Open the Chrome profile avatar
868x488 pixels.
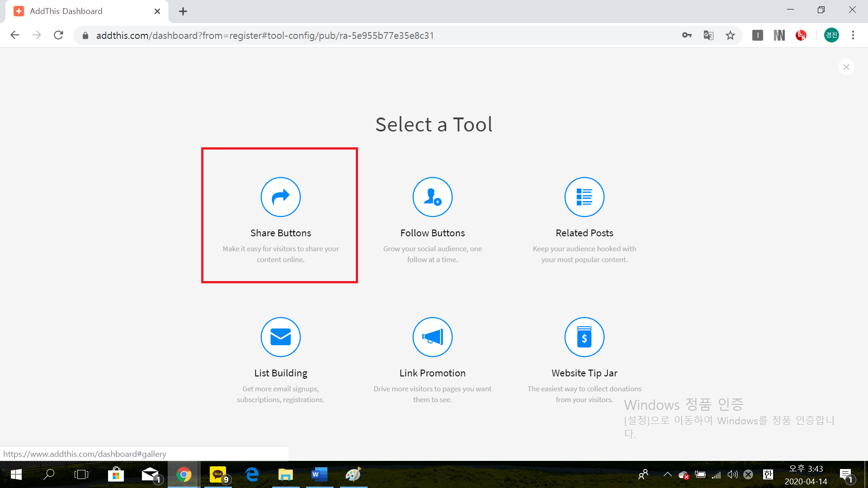tap(831, 35)
